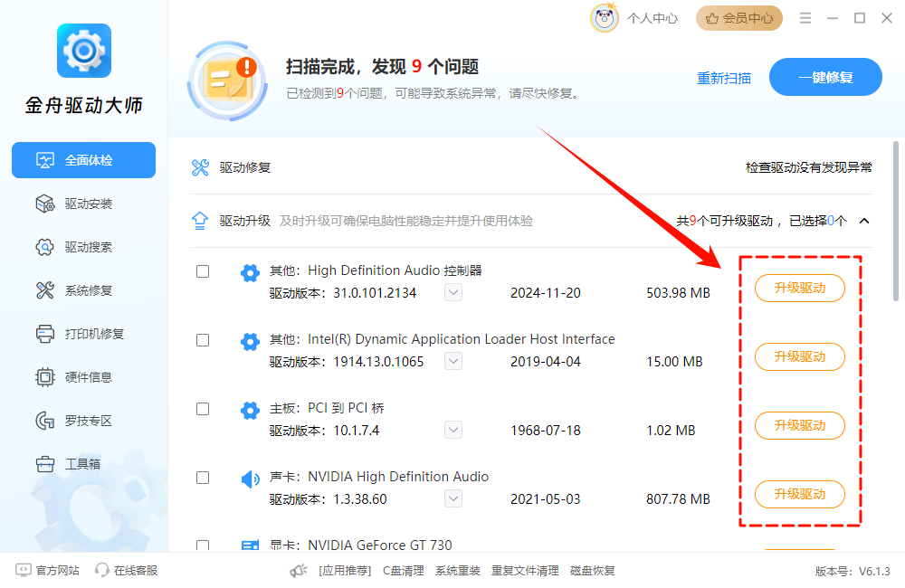Viewport: 905px width, 588px height.
Task: Open 官方网站 link
Action: 57,571
